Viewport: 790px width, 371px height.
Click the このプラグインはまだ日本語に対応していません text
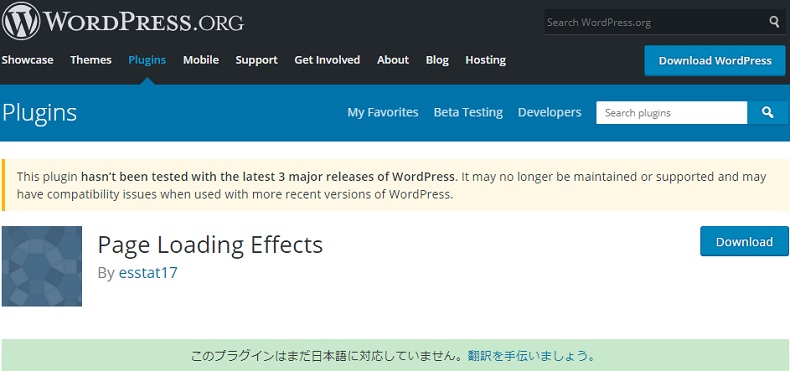click(x=326, y=356)
